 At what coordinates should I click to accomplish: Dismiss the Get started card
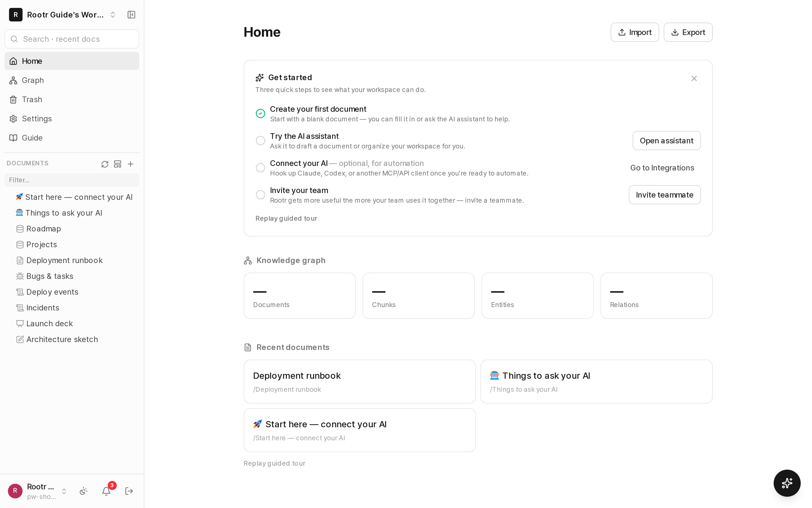(x=694, y=78)
